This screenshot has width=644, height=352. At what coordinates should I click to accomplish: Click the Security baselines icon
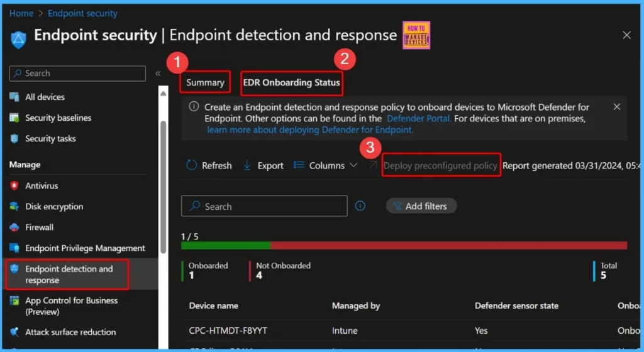[14, 118]
